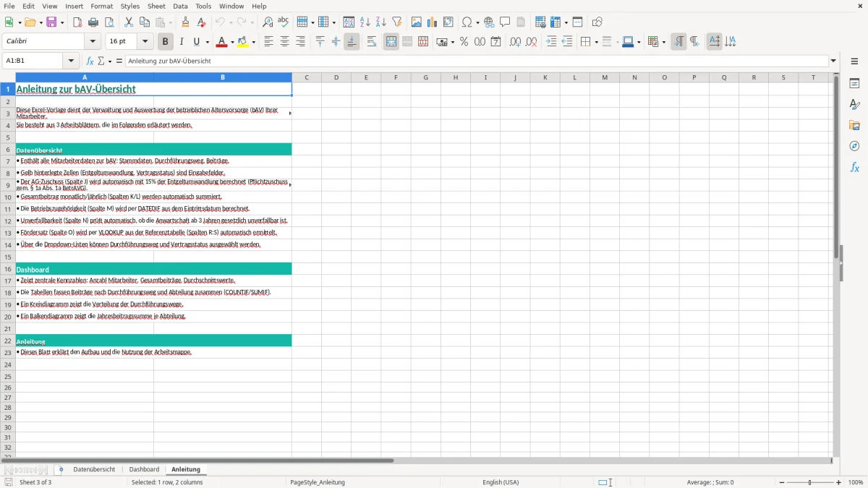Open the Styles menu
Viewport: 868px width, 488px height.
point(130,6)
